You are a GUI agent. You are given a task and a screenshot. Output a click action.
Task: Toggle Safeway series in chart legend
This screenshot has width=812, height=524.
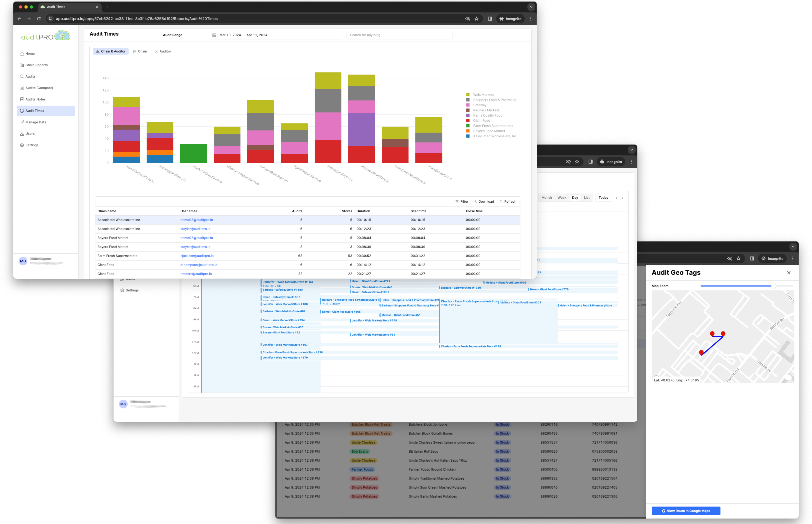pos(476,105)
